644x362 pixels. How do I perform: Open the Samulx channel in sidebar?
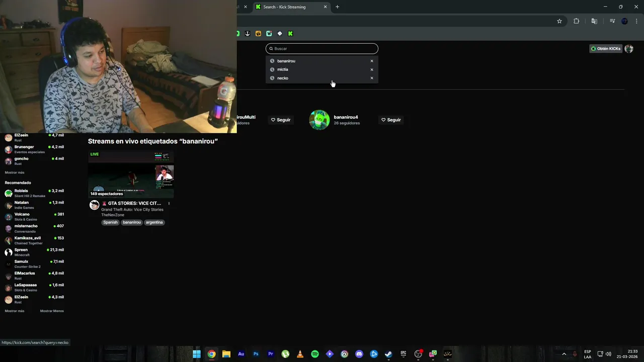(x=34, y=264)
